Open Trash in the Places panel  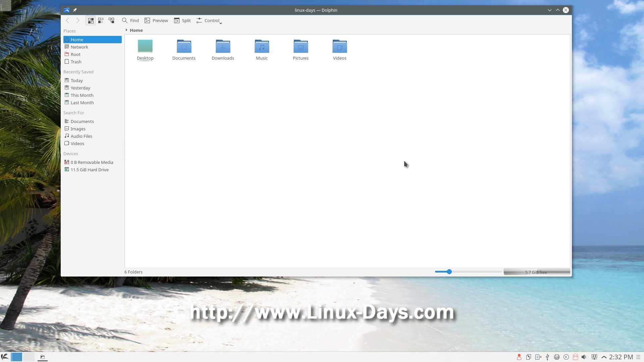pyautogui.click(x=93, y=62)
